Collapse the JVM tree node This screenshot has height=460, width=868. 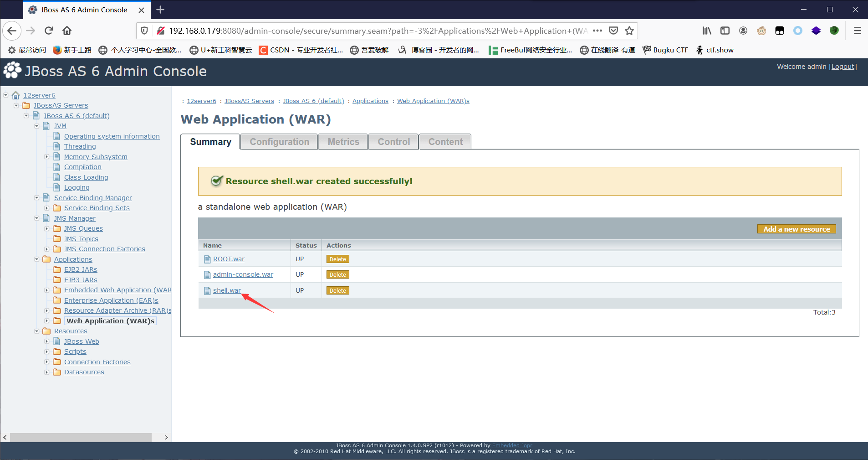point(36,126)
